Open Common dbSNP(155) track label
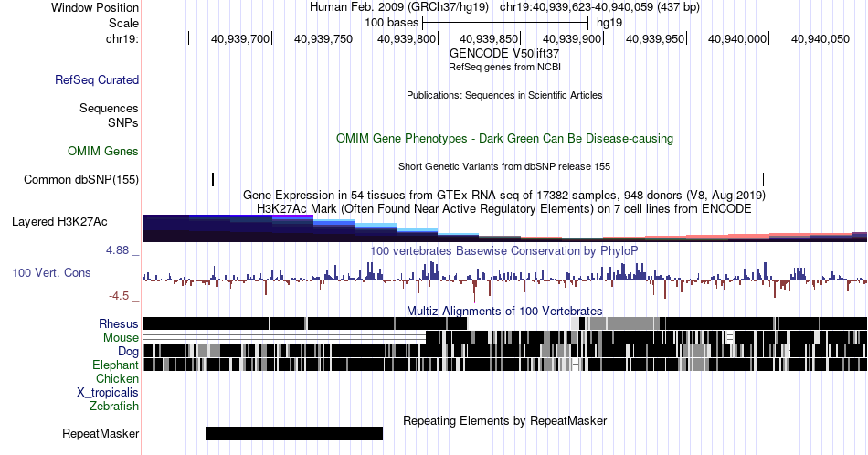 pos(81,179)
